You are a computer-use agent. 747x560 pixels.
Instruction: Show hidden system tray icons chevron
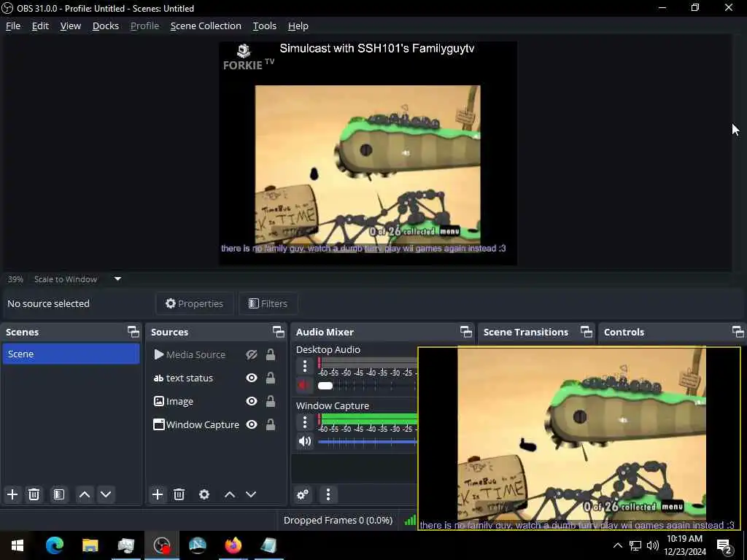click(617, 545)
